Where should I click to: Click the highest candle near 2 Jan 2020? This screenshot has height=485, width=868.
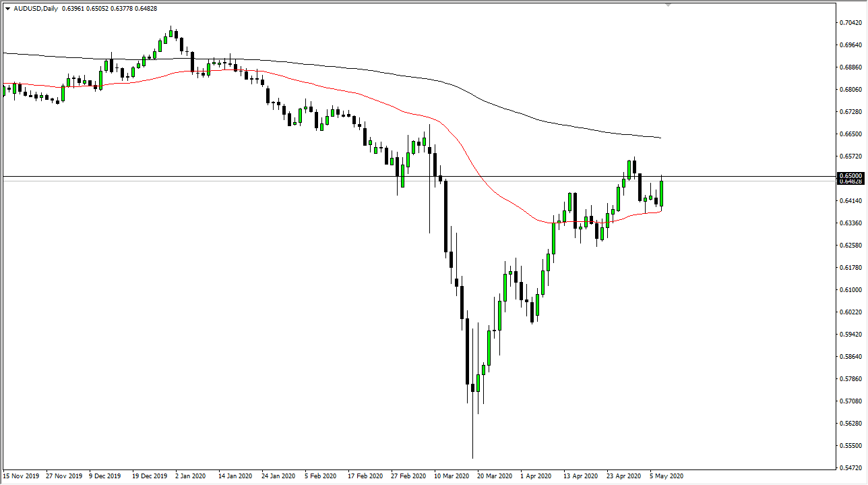point(171,32)
